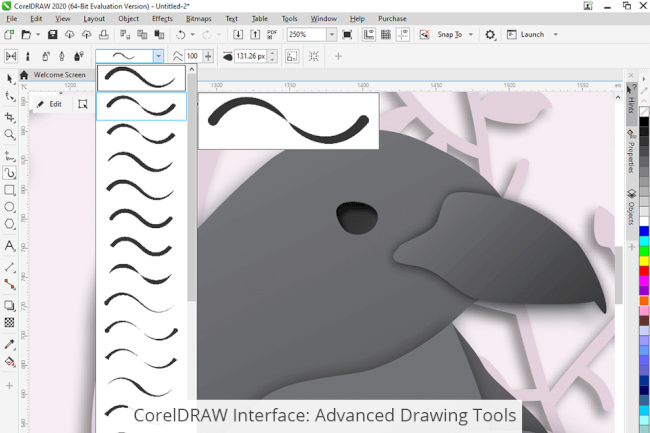Image resolution: width=650 pixels, height=433 pixels.
Task: Toggle the Bounding box option
Action: point(314,56)
